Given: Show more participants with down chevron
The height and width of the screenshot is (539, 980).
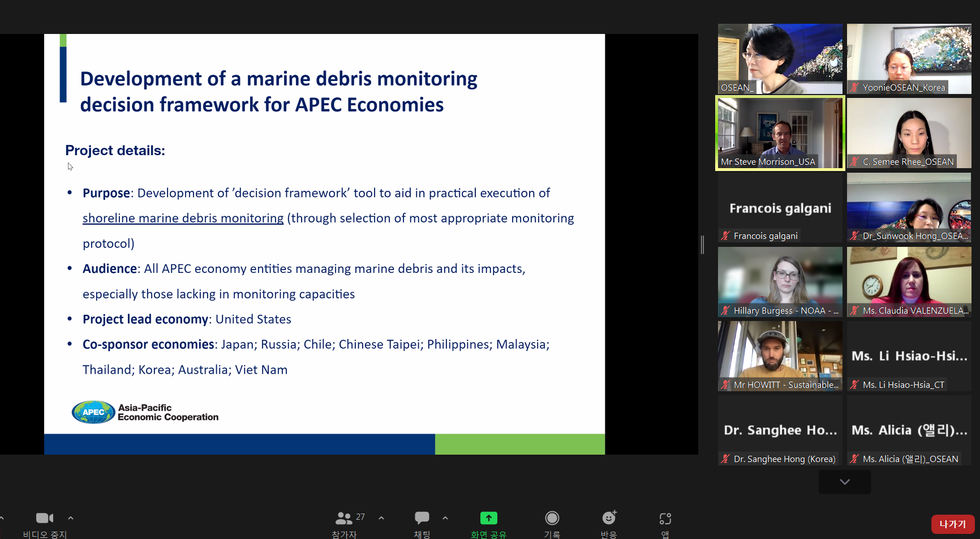Looking at the screenshot, I should [x=844, y=482].
